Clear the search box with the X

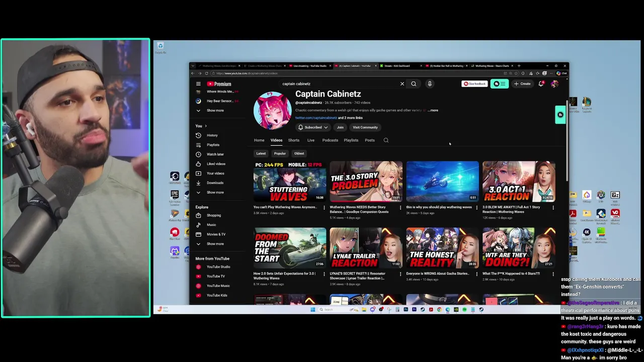[x=402, y=84]
